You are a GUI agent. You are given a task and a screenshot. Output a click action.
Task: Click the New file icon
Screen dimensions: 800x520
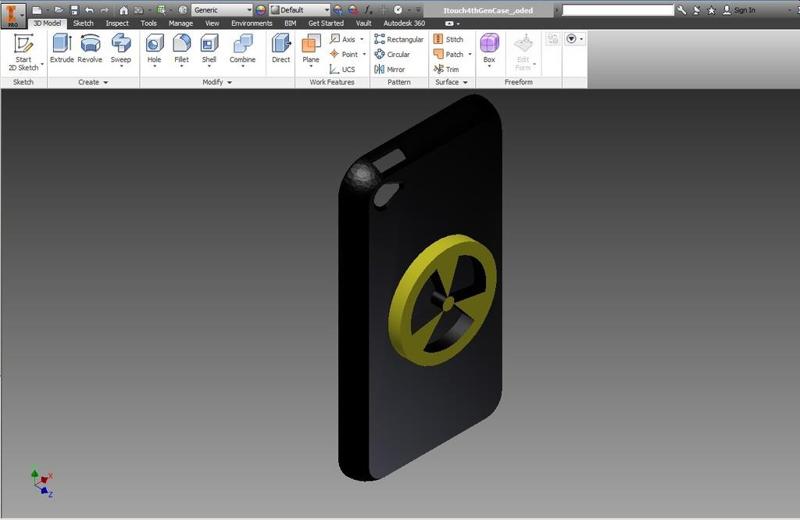point(37,10)
